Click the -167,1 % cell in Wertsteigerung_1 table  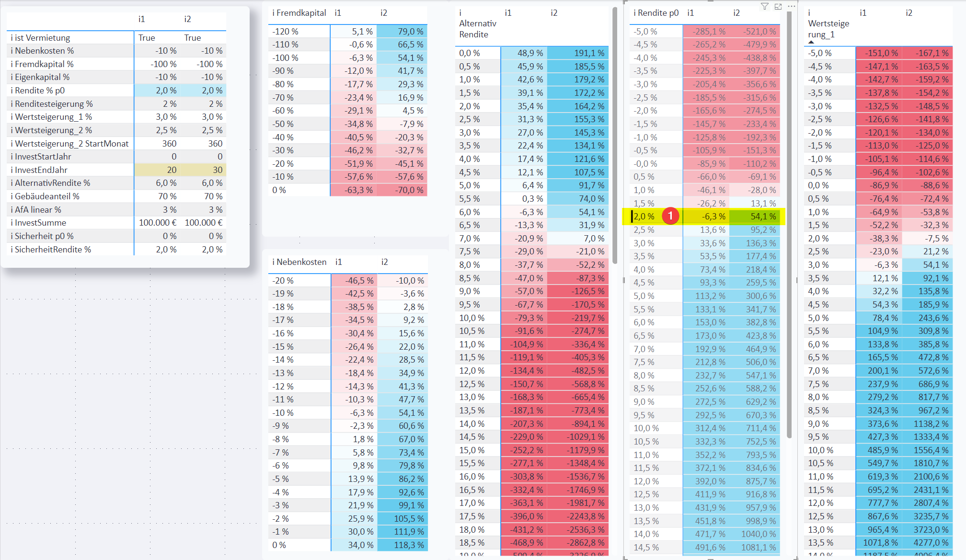coord(927,53)
